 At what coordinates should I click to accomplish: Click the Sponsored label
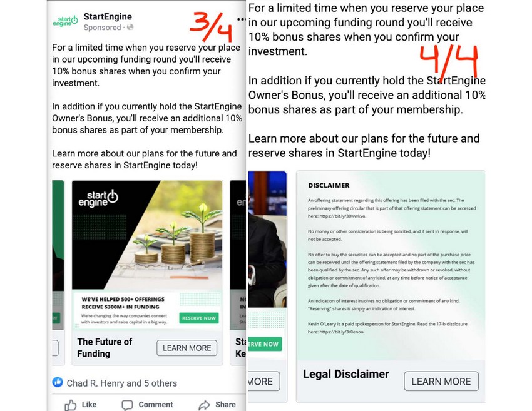pyautogui.click(x=102, y=28)
